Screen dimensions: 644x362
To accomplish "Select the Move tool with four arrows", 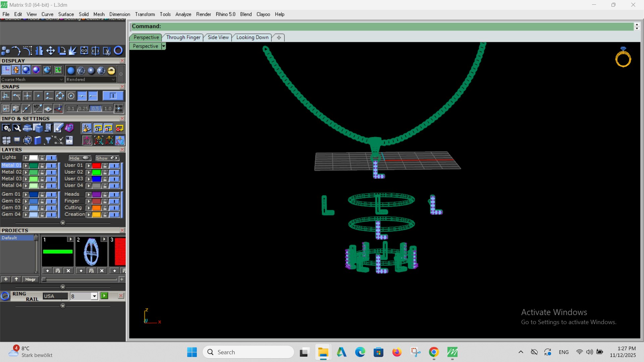I will pyautogui.click(x=50, y=51).
